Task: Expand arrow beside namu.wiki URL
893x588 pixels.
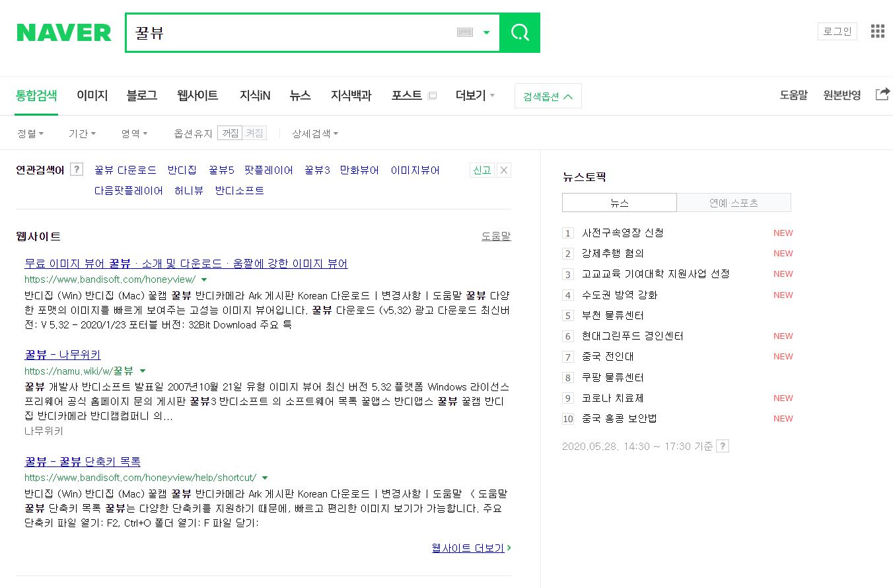Action: pos(143,371)
